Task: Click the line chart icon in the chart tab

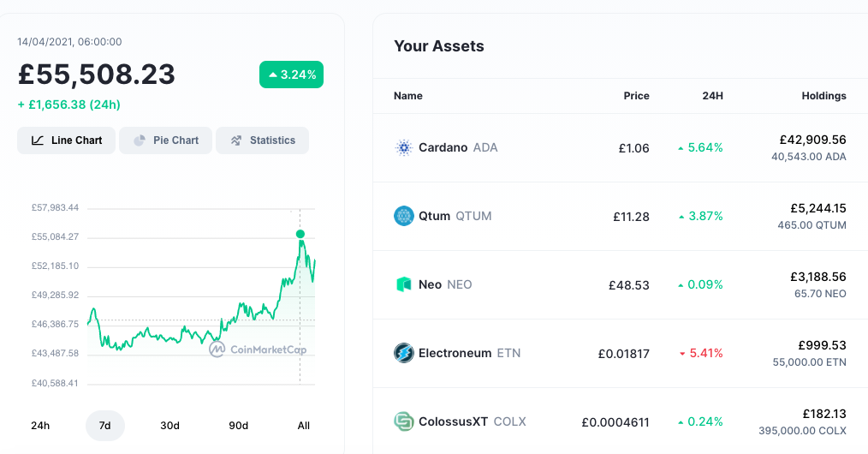Action: click(x=38, y=140)
